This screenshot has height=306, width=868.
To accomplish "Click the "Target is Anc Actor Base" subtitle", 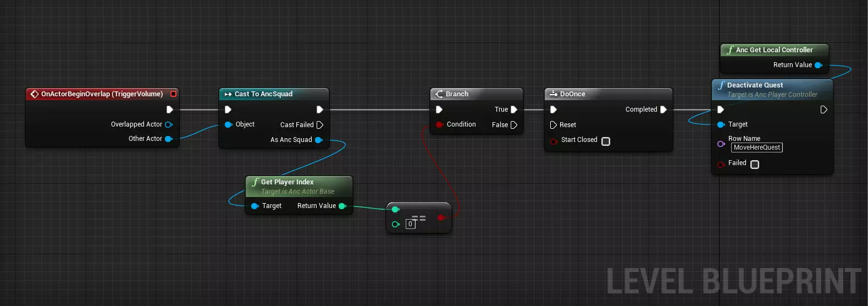I will click(298, 192).
